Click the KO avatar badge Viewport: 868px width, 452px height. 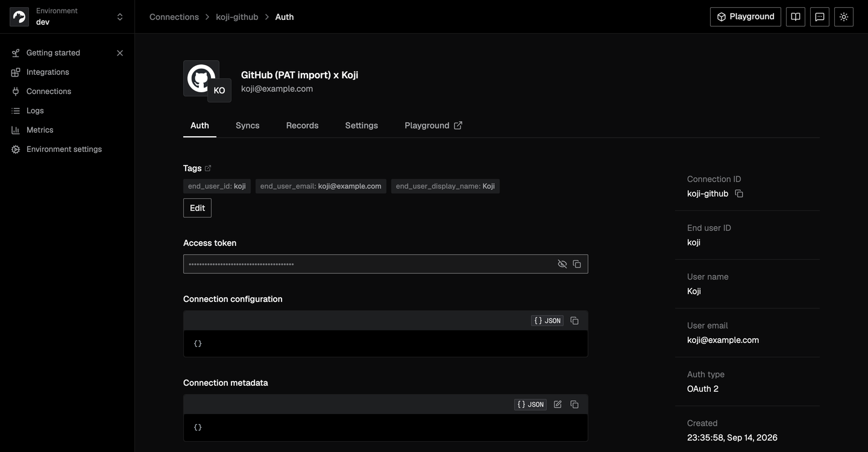219,90
